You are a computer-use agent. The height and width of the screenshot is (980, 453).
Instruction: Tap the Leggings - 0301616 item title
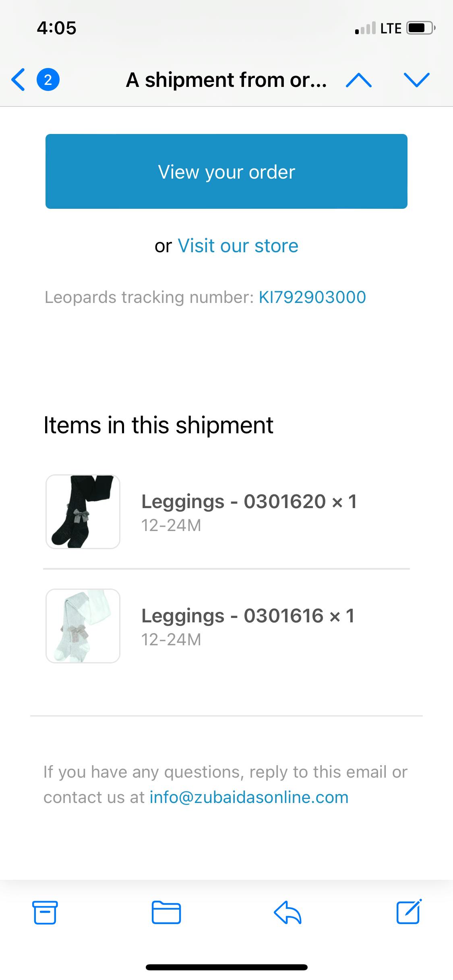248,616
